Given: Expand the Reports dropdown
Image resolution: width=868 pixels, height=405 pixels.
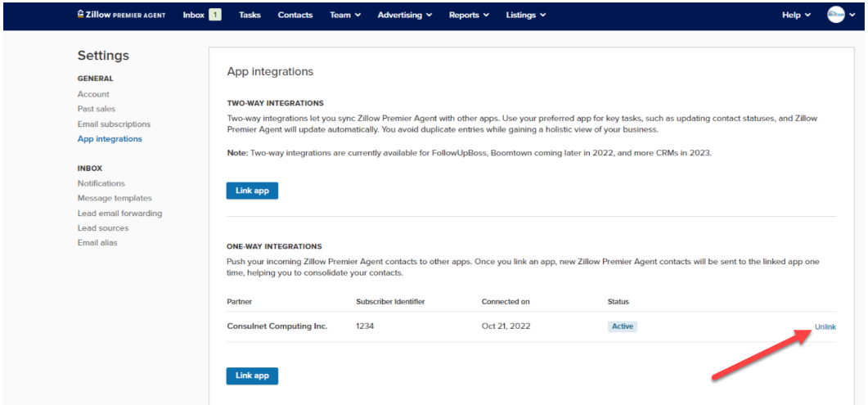Looking at the screenshot, I should click(469, 15).
